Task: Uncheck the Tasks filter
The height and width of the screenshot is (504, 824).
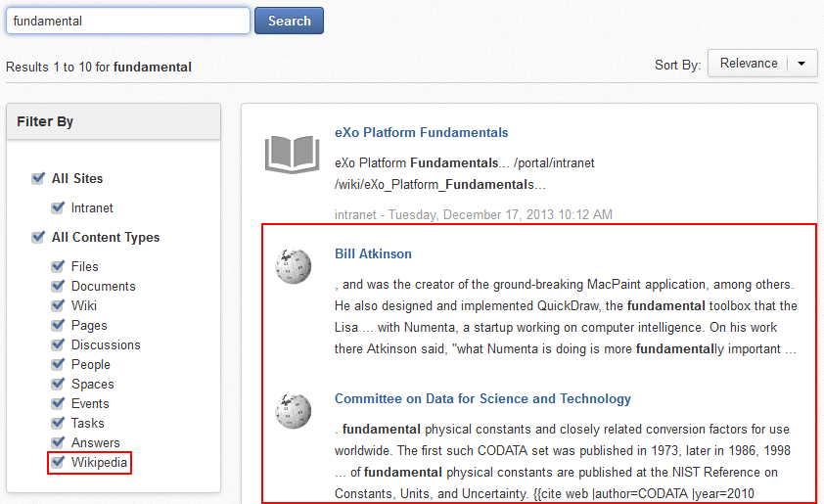Action: (x=58, y=423)
